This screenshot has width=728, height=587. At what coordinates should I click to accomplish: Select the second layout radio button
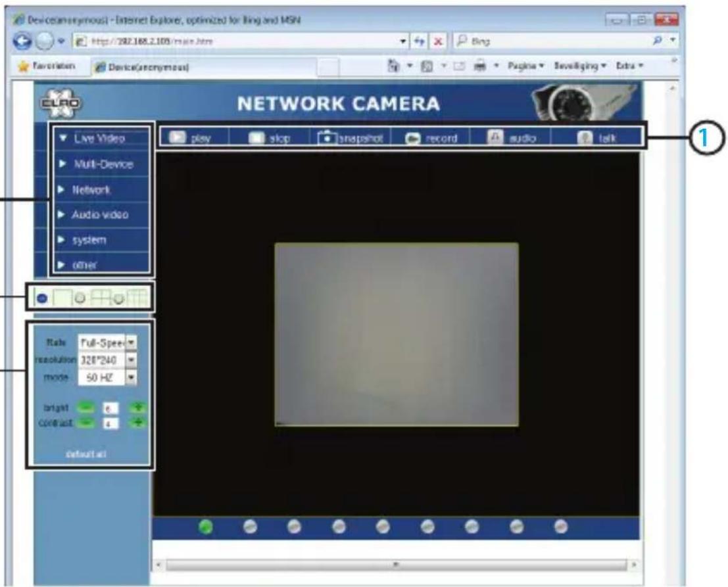(x=80, y=298)
